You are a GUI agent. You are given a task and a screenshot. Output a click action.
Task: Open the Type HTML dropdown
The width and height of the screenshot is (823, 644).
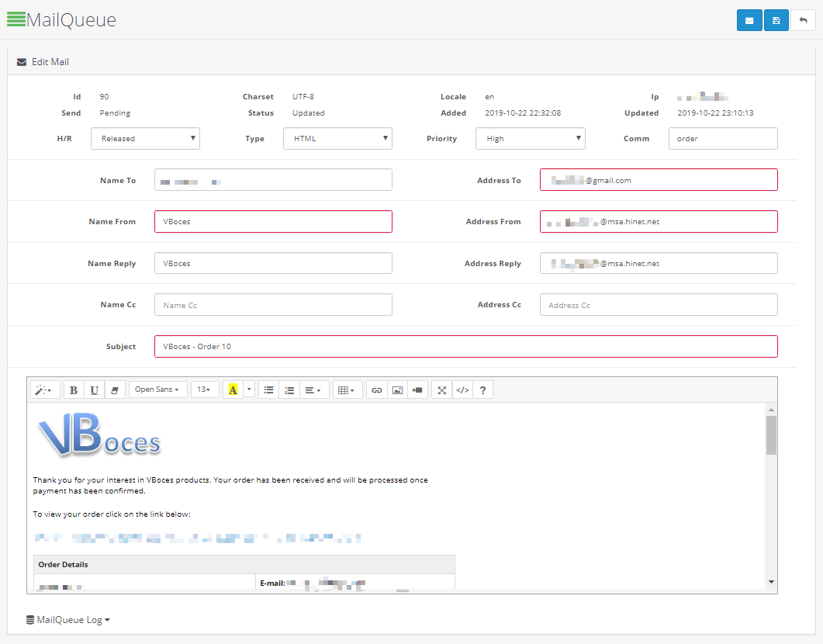pyautogui.click(x=337, y=139)
